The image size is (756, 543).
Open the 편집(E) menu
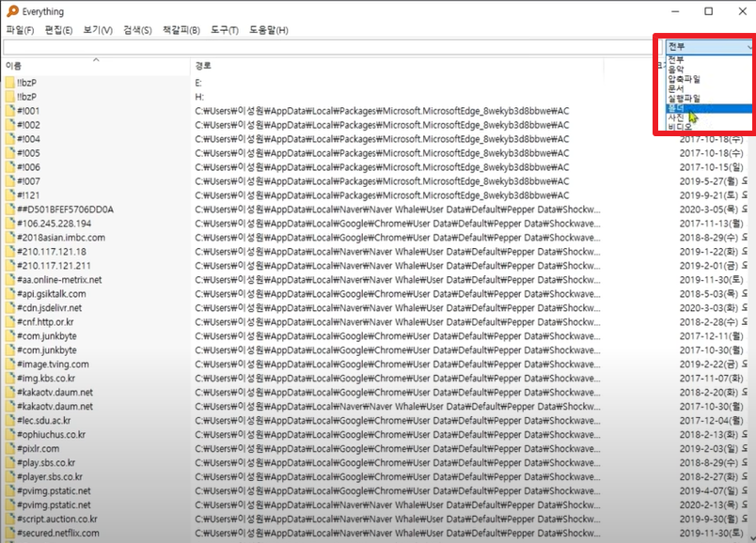(58, 30)
